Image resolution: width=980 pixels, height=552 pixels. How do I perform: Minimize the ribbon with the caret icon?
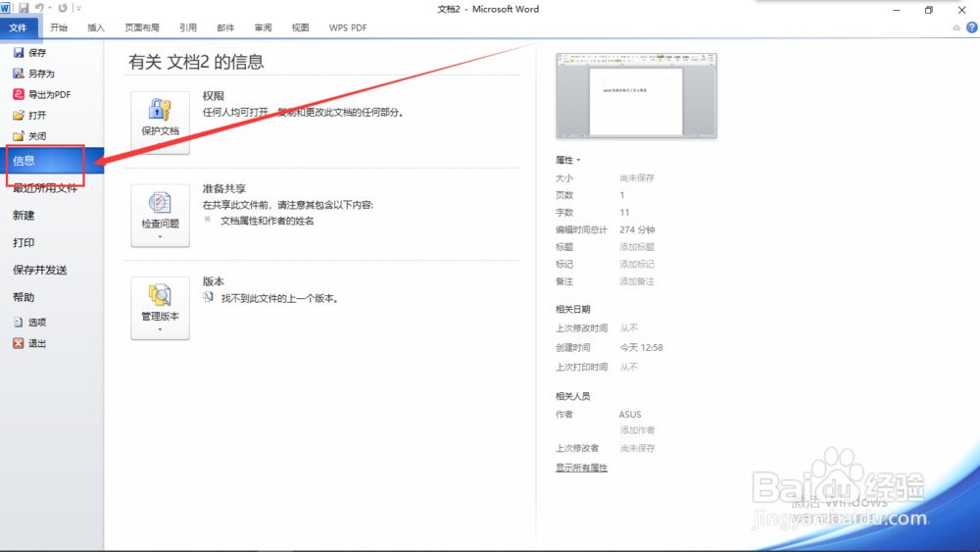pos(956,27)
